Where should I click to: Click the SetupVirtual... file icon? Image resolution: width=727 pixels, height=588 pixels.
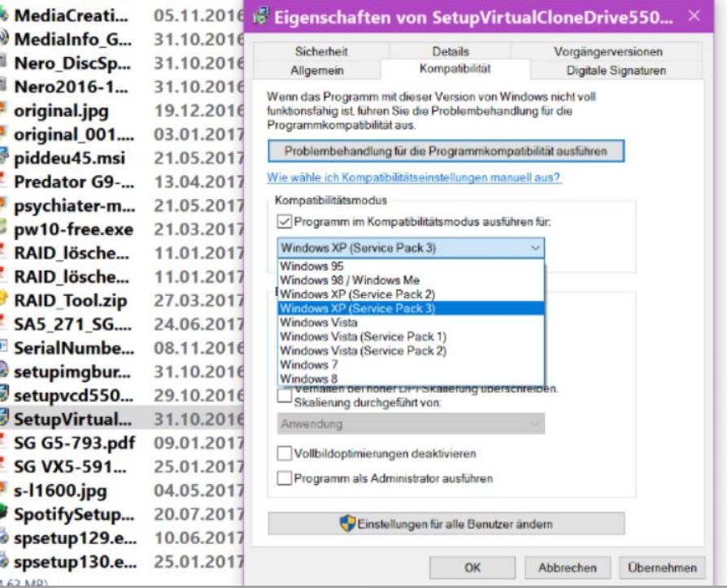point(4,418)
